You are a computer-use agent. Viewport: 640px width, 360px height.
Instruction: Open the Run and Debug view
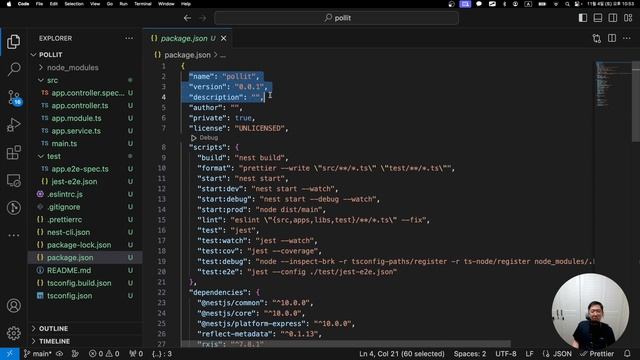point(13,125)
